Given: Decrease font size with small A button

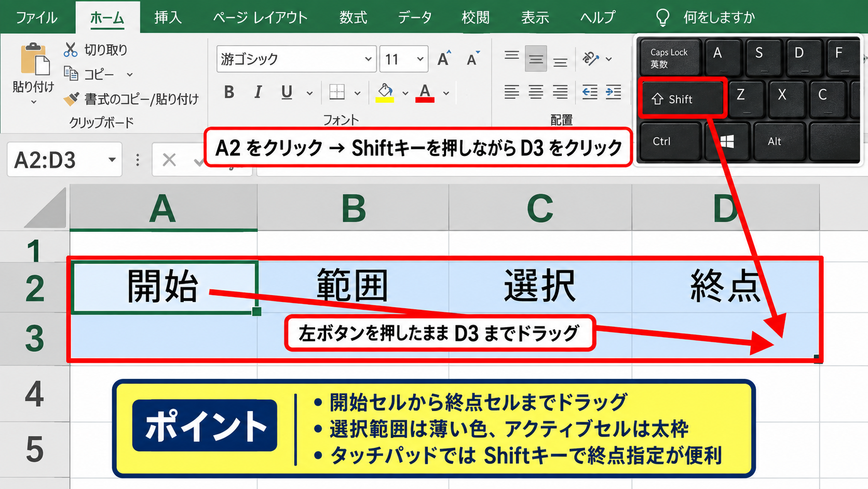Looking at the screenshot, I should tap(473, 59).
